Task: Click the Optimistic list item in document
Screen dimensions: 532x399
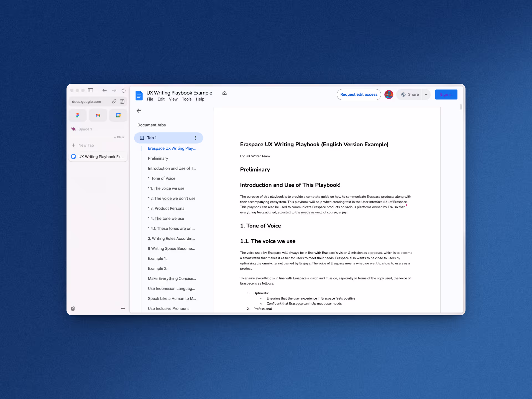Action: click(261, 293)
